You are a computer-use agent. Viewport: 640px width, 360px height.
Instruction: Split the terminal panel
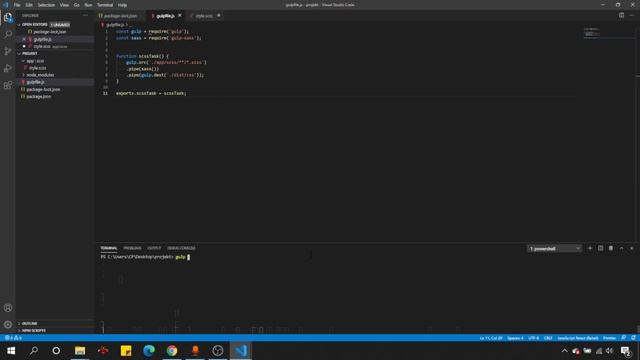click(x=600, y=248)
